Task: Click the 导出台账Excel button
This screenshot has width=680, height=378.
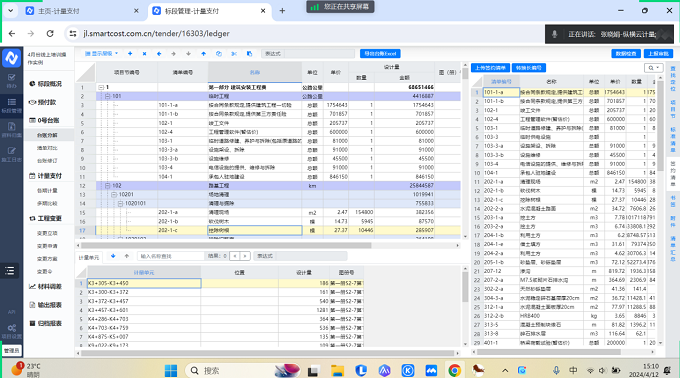Action: 380,54
